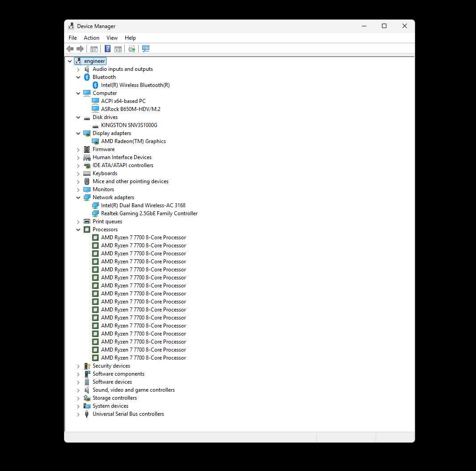This screenshot has height=471, width=476.
Task: Collapse the Disk drives chevron
Action: (78, 118)
